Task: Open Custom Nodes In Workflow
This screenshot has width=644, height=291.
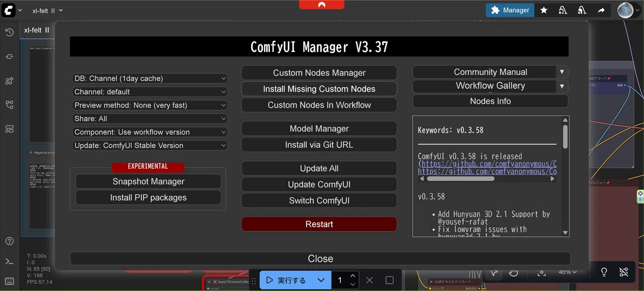Action: click(319, 105)
